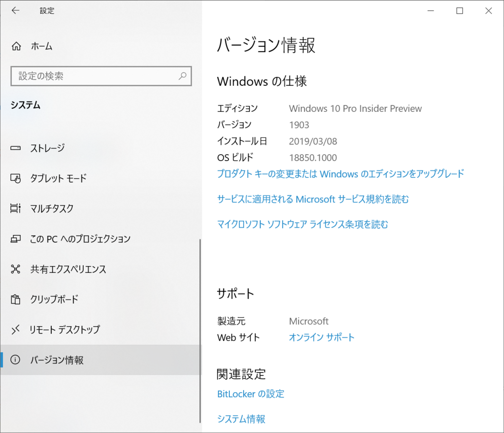Click the back arrow icon
504x433 pixels.
pos(15,11)
